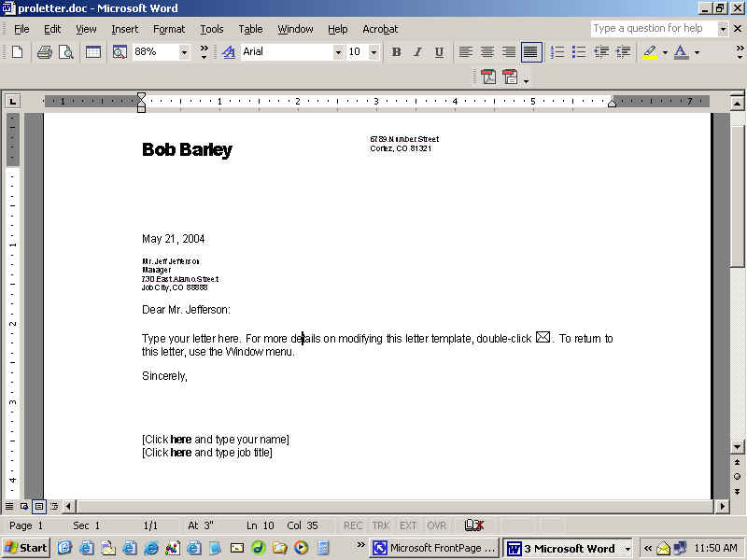Viewport: 747px width, 560px height.
Task: Click the New Blank Document icon
Action: click(x=17, y=52)
